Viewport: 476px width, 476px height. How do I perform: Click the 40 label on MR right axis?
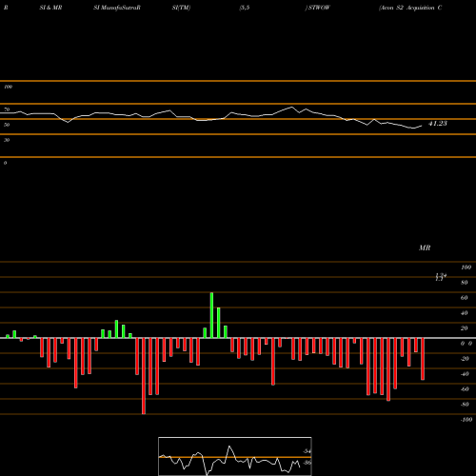pyautogui.click(x=465, y=313)
